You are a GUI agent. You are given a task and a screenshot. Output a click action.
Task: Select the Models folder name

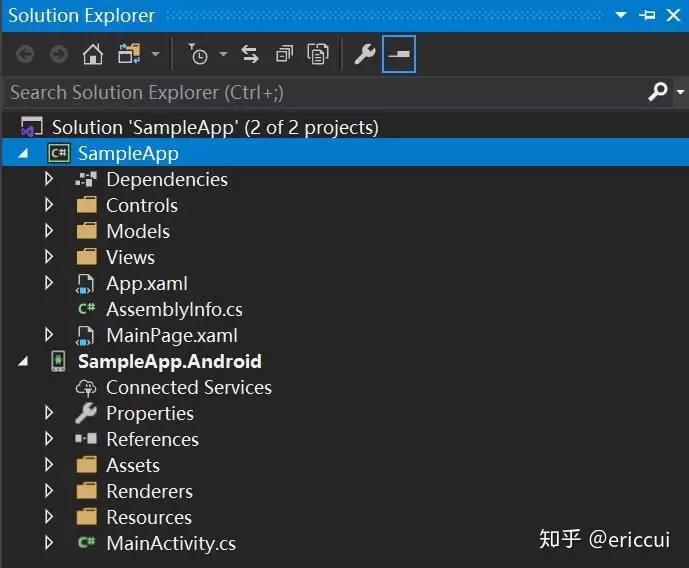coord(138,232)
